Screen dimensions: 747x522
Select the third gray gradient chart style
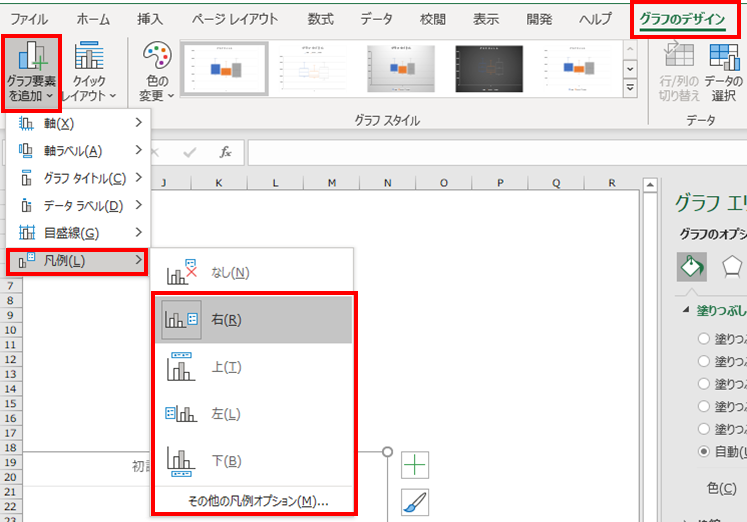(401, 69)
